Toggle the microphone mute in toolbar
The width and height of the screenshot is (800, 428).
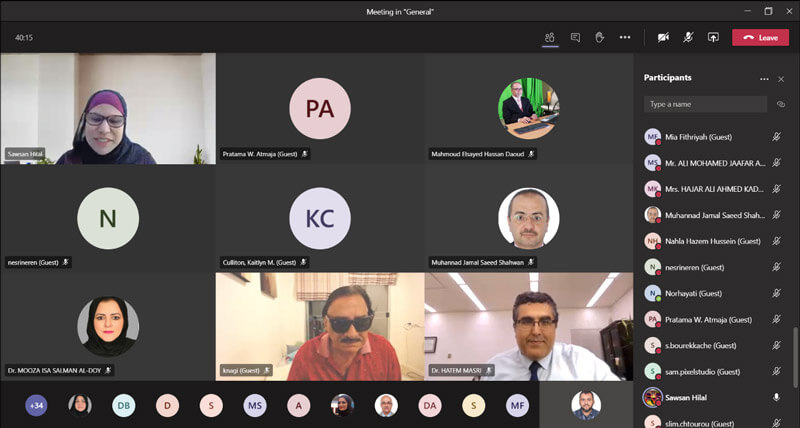(688, 37)
